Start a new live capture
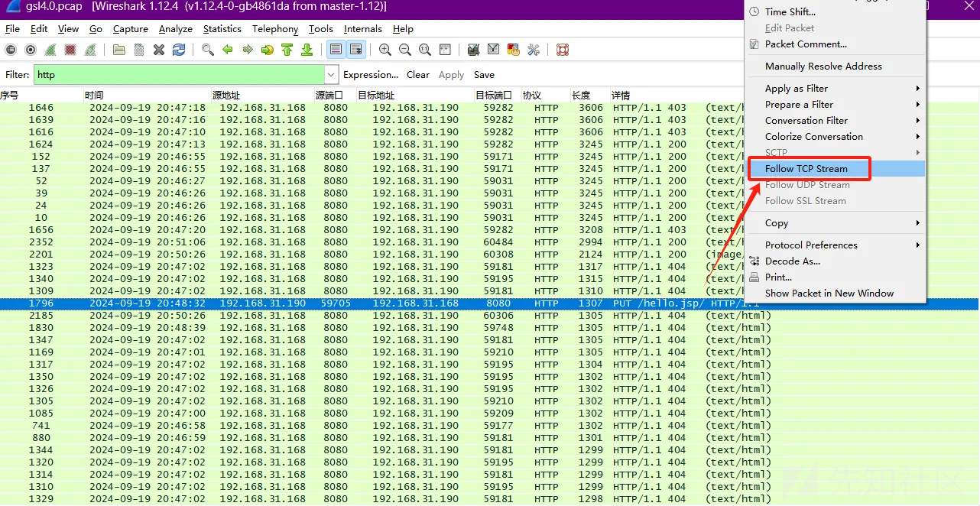980x506 pixels. (x=50, y=50)
